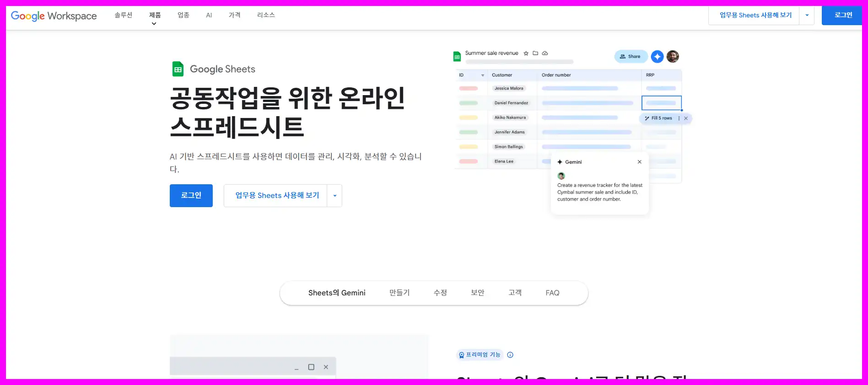Click the cloud status icon in preview
Image resolution: width=868 pixels, height=385 pixels.
click(x=545, y=53)
